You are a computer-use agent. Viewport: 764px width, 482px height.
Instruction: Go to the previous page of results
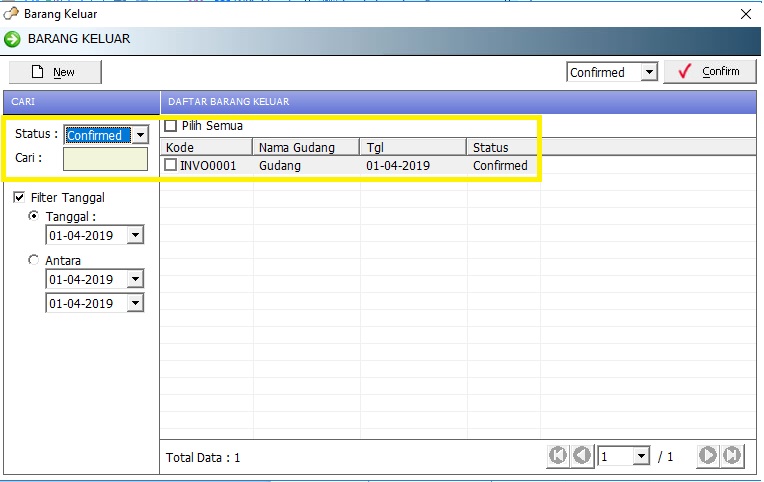point(582,456)
